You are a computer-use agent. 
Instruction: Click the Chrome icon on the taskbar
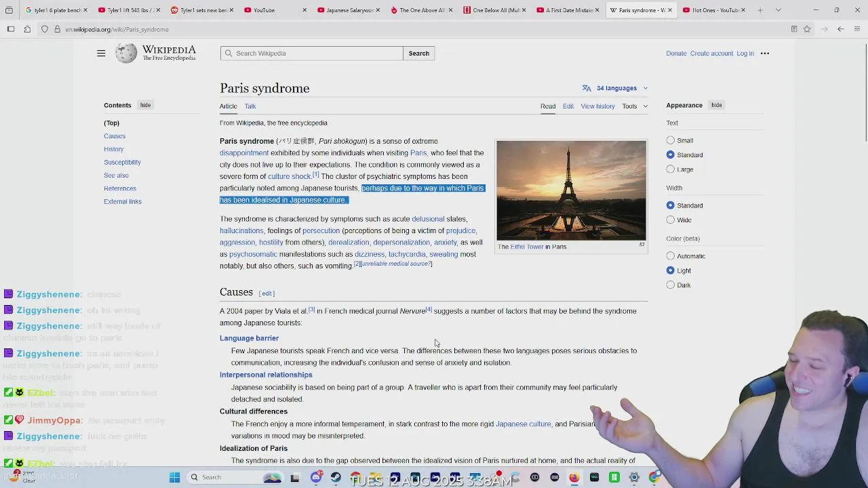pyautogui.click(x=654, y=477)
